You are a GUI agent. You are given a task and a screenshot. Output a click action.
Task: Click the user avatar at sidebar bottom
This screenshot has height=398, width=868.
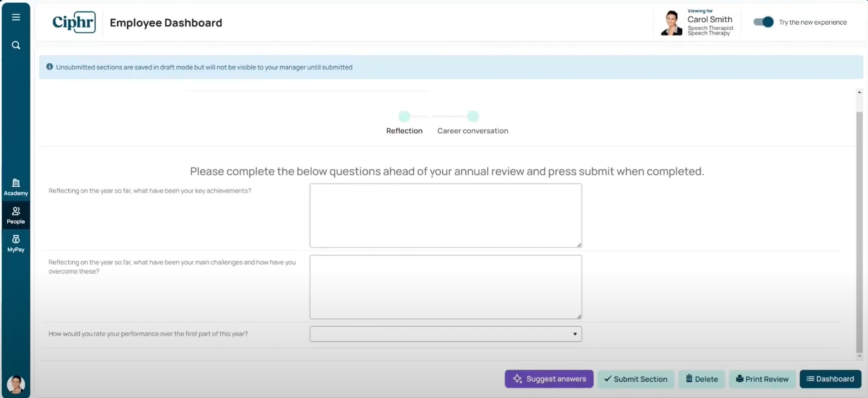[x=16, y=384]
